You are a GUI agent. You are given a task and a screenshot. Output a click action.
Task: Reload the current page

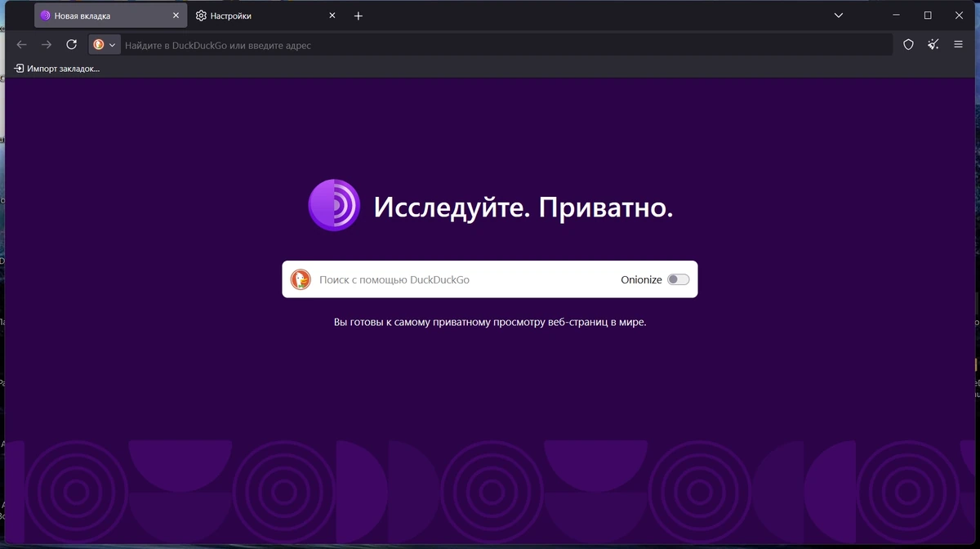click(x=72, y=45)
